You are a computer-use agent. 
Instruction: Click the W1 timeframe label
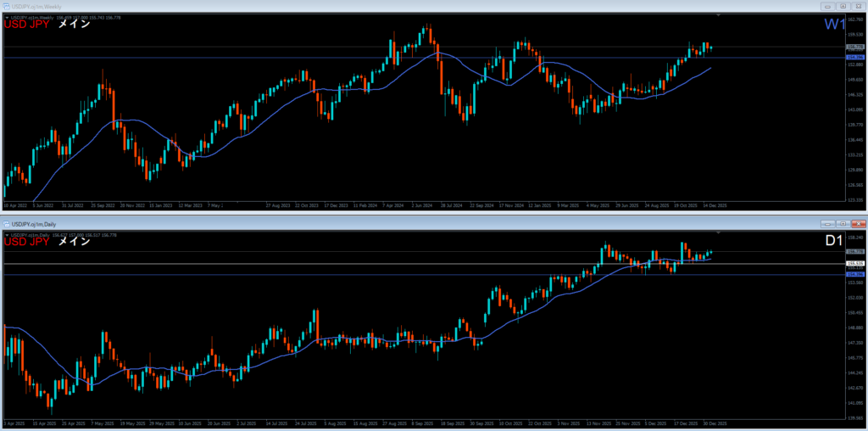coord(833,25)
